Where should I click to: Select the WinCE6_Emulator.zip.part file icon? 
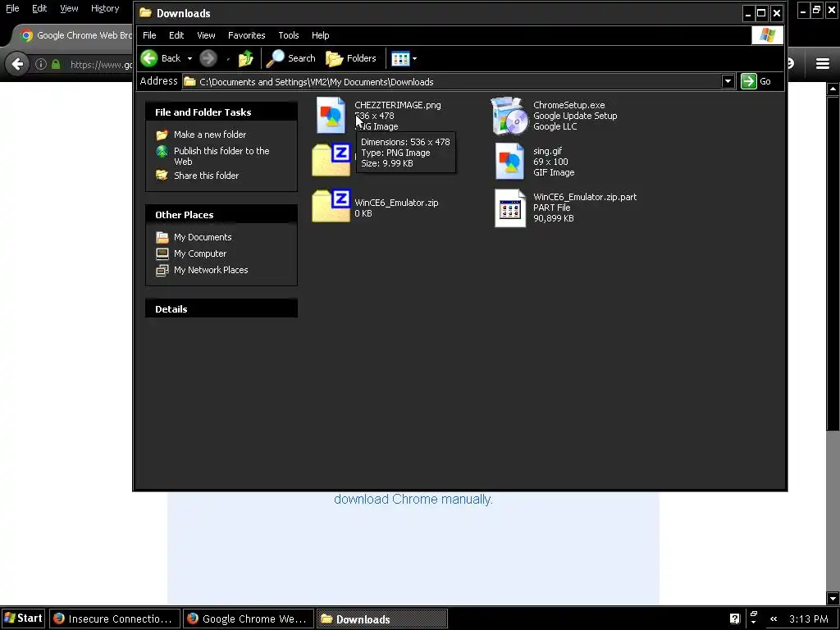(x=510, y=208)
